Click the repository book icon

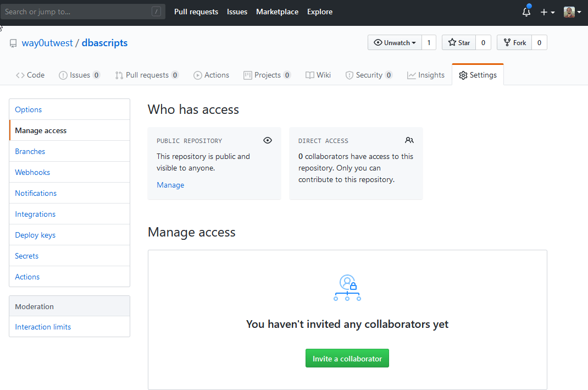pos(13,43)
